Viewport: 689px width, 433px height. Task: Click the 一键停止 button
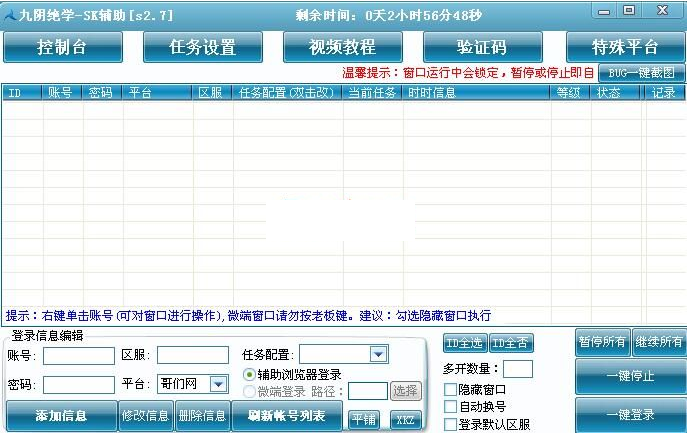pos(630,376)
